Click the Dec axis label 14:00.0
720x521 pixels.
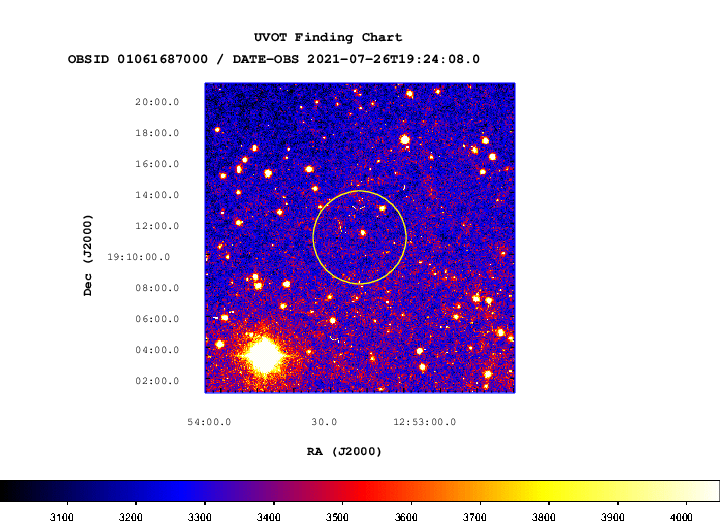pos(157,195)
